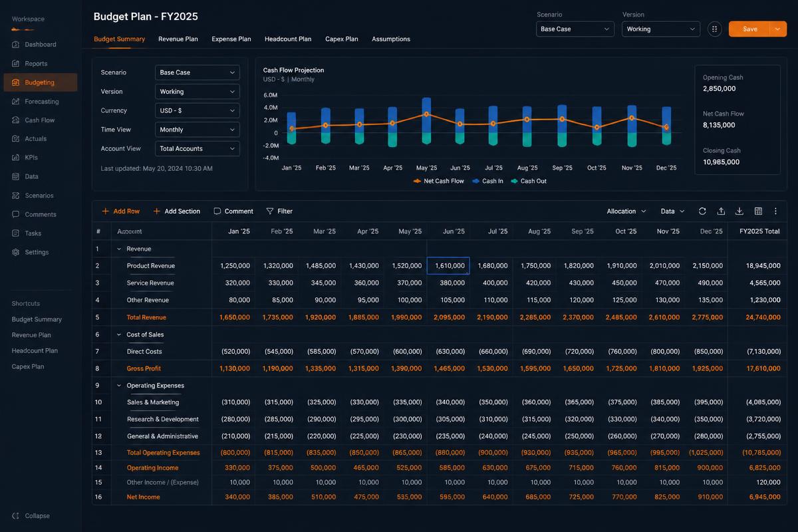Open the Budget Summary shortcut
Screen dimensions: 798x532
point(37,320)
